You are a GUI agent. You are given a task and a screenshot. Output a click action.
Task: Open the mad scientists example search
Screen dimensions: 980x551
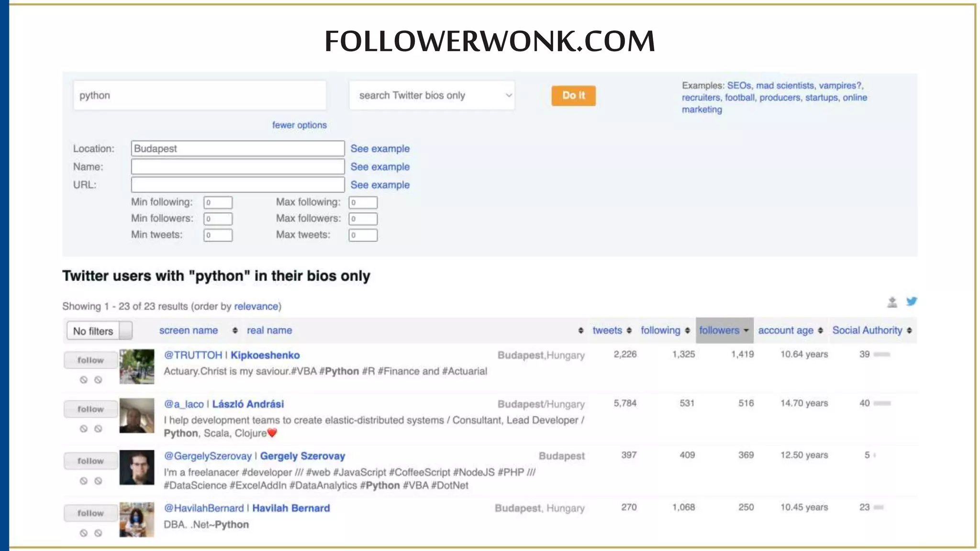tap(785, 86)
